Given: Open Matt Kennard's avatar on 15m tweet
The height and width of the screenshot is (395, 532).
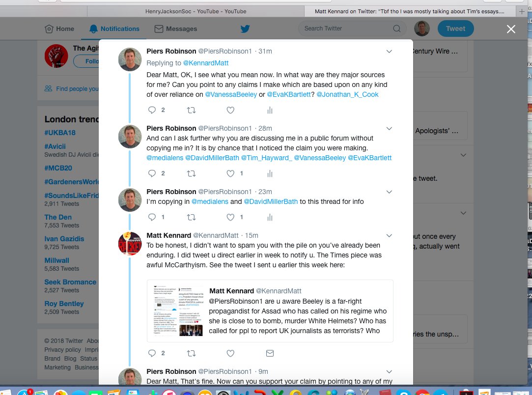Looking at the screenshot, I should click(x=130, y=244).
